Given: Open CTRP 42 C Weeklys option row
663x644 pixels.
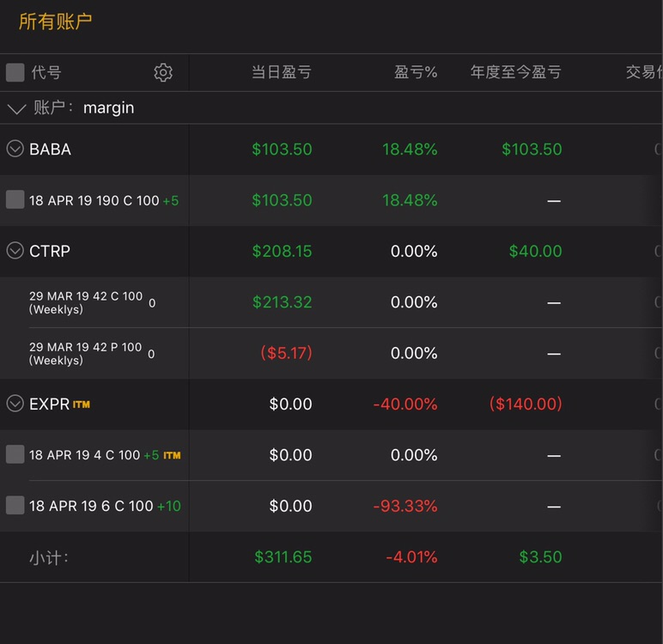Looking at the screenshot, I should point(86,302).
